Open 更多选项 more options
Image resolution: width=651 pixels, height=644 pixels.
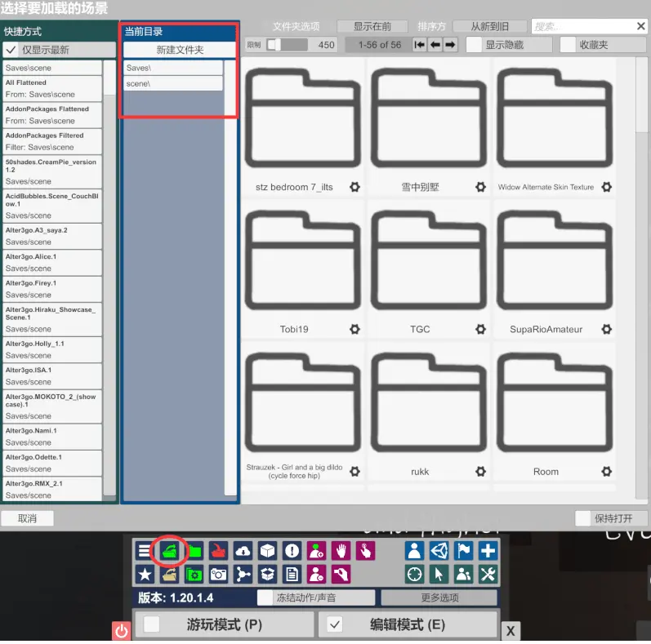tap(439, 598)
